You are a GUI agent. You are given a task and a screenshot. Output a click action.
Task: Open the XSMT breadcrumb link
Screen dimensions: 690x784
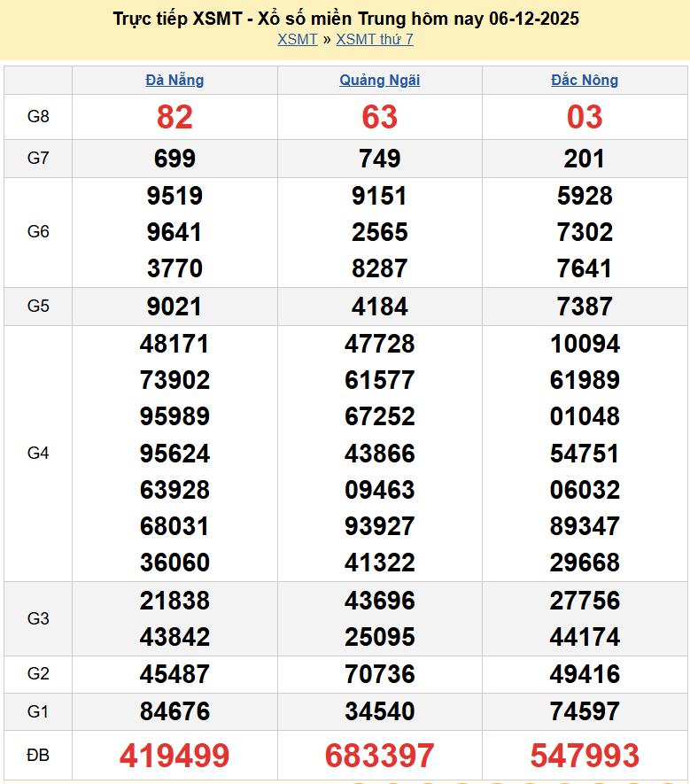[x=297, y=39]
